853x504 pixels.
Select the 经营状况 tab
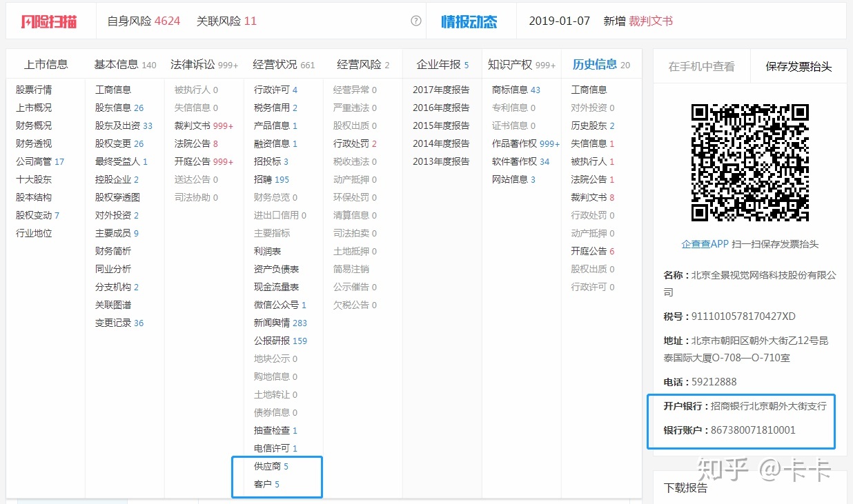tap(284, 64)
